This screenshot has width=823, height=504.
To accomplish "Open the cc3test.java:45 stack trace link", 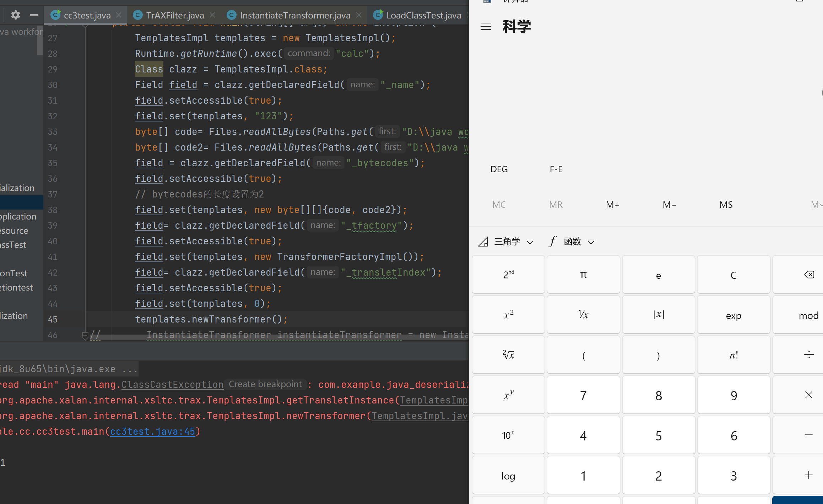I will click(152, 432).
